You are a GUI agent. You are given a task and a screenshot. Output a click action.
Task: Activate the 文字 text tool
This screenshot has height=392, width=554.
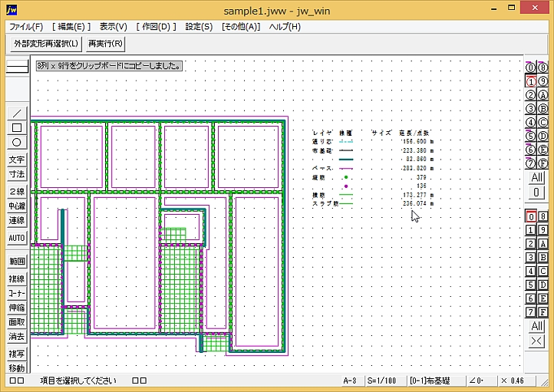click(x=16, y=160)
